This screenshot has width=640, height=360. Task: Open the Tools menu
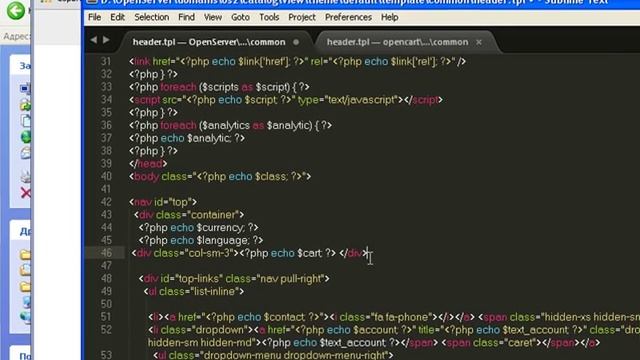tap(269, 17)
